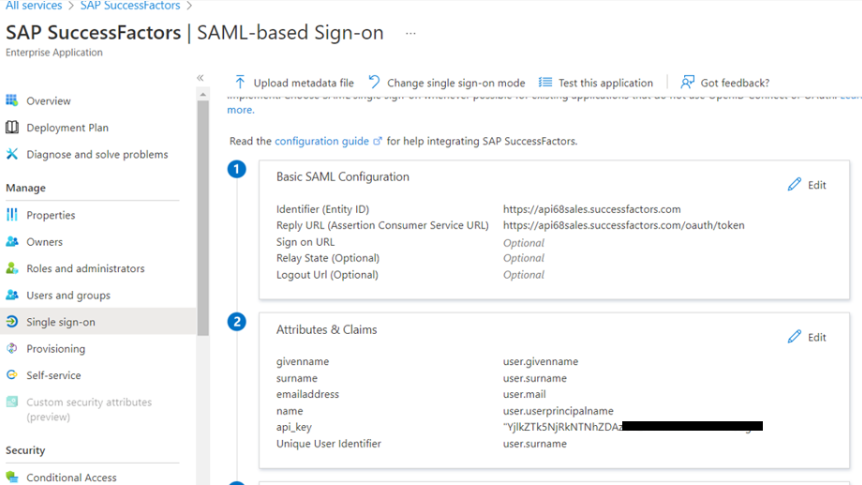Click the Users and groups icon

pyautogui.click(x=12, y=295)
